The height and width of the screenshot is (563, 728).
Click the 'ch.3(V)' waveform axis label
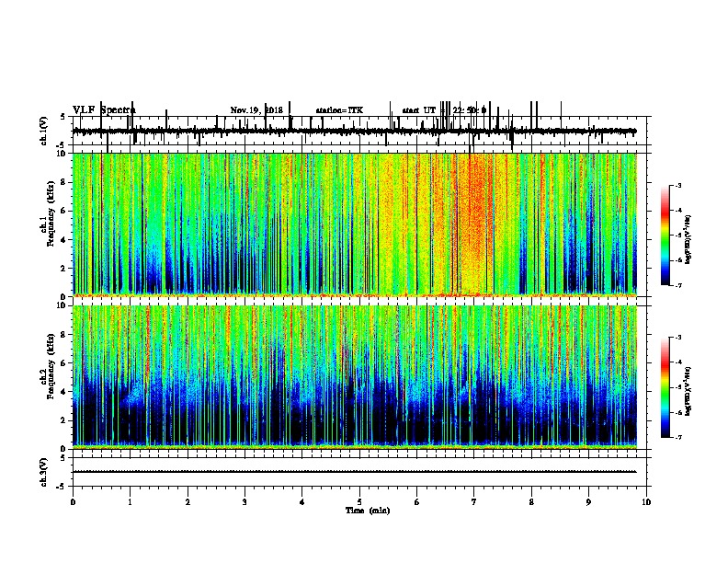tap(43, 473)
